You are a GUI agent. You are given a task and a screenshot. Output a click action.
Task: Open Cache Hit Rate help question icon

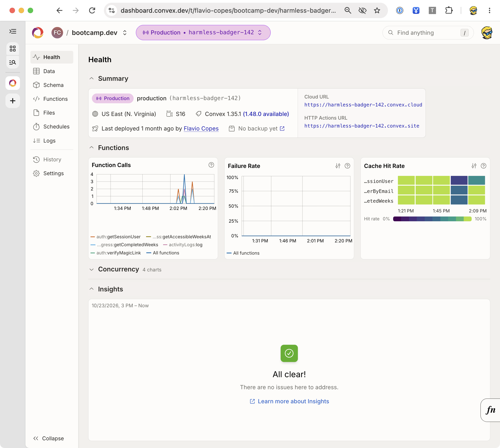pyautogui.click(x=483, y=166)
